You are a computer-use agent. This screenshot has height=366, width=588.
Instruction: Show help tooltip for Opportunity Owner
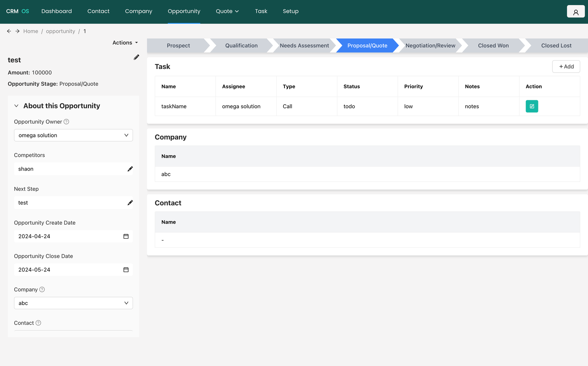click(x=67, y=122)
